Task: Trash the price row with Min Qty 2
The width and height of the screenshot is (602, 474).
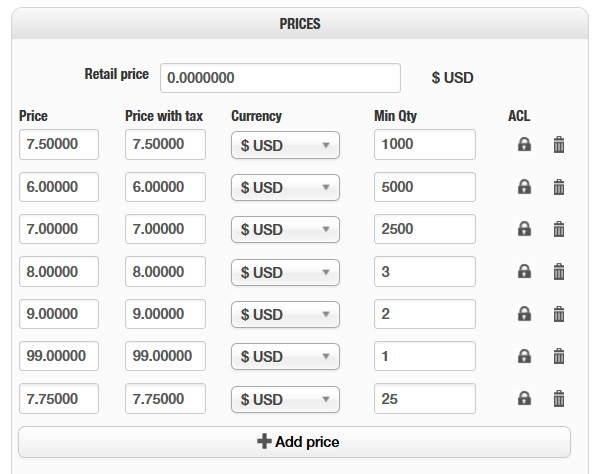Action: [x=559, y=314]
